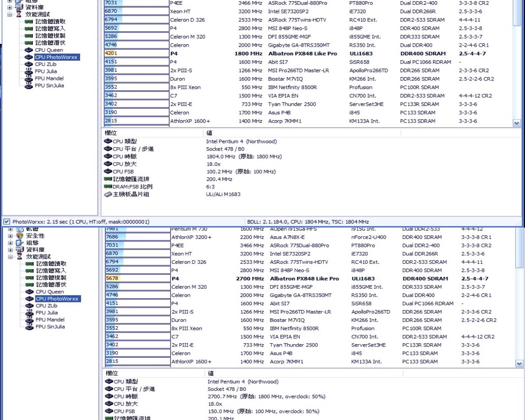This screenshot has width=525, height=420.
Task: Select FPU Mandel label in upper tree
Action: (x=49, y=78)
